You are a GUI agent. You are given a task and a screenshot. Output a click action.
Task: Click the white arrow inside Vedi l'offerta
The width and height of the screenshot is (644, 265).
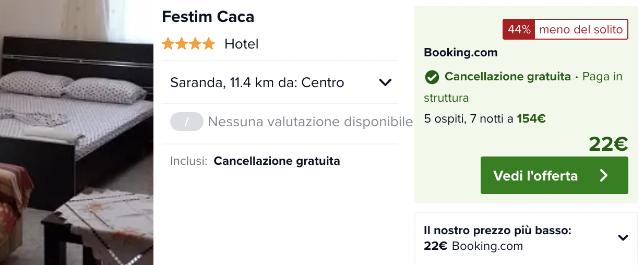[x=604, y=175]
